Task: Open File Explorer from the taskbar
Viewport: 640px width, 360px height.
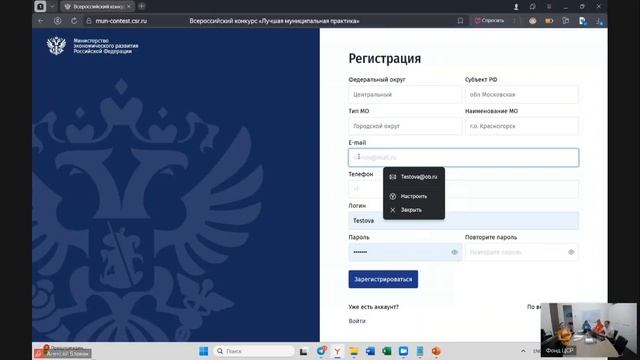Action: tap(353, 351)
